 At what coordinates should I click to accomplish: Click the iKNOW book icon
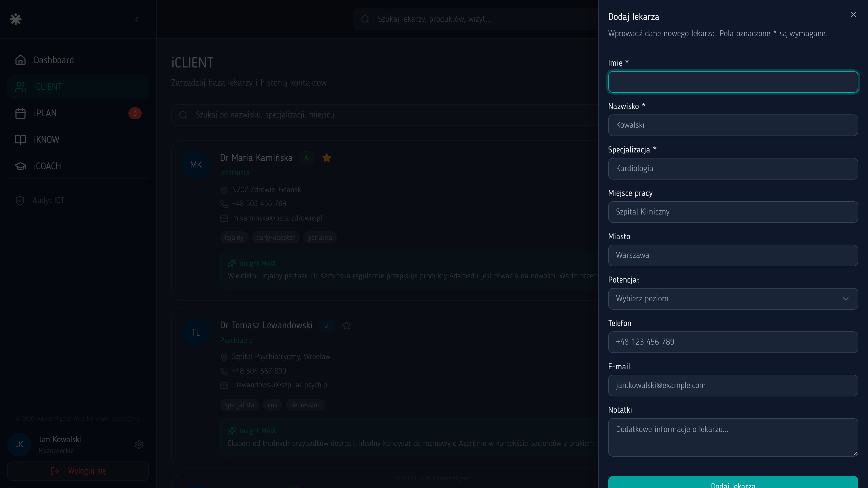[x=20, y=139]
